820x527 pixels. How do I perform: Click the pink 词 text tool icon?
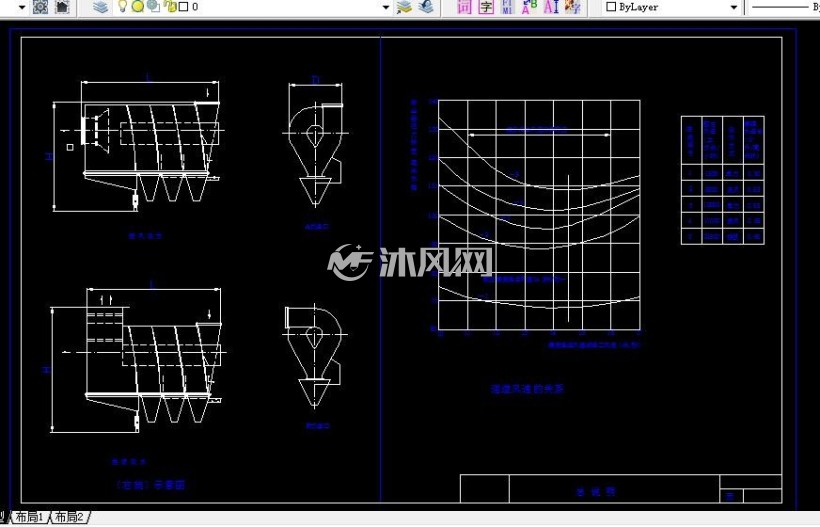[x=464, y=7]
